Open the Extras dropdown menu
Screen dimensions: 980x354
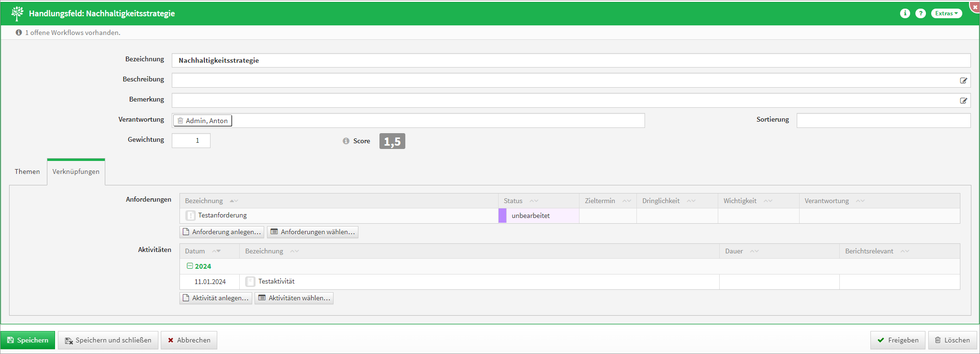tap(946, 13)
